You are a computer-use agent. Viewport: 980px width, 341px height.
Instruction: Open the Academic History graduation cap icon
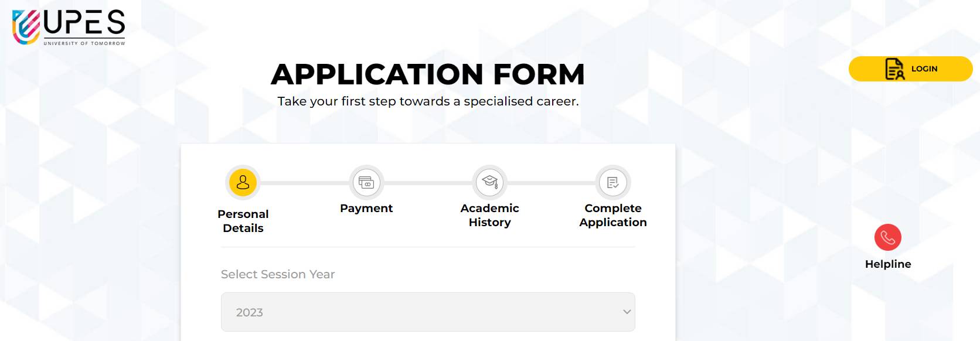pyautogui.click(x=490, y=182)
